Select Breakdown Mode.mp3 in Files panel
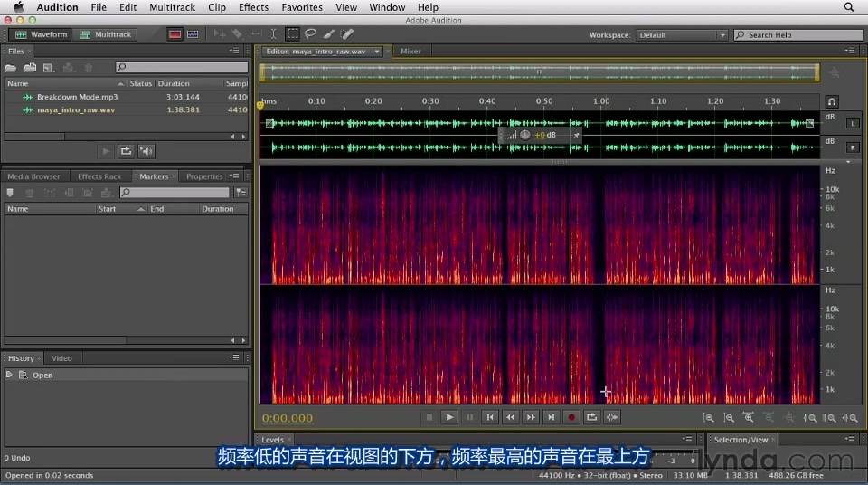 pos(77,97)
